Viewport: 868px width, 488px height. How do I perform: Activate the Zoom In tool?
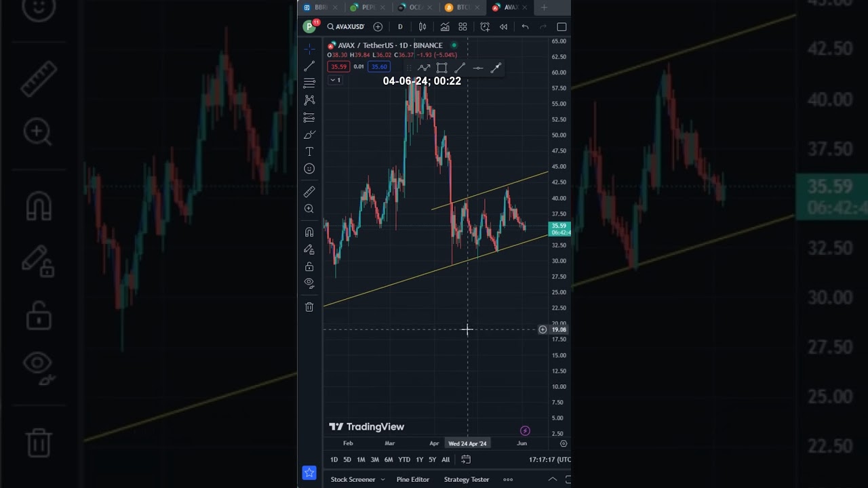tap(309, 209)
